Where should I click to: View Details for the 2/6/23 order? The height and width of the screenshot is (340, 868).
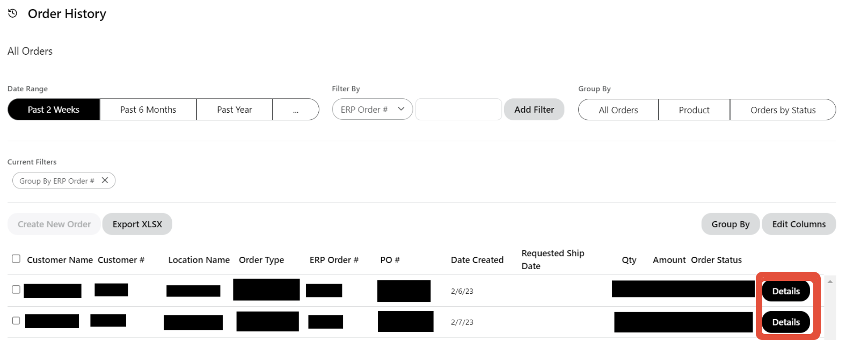pos(786,291)
